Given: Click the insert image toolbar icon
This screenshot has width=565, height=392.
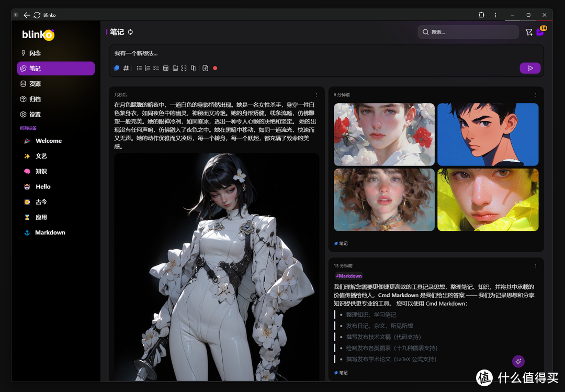Looking at the screenshot, I should point(175,68).
